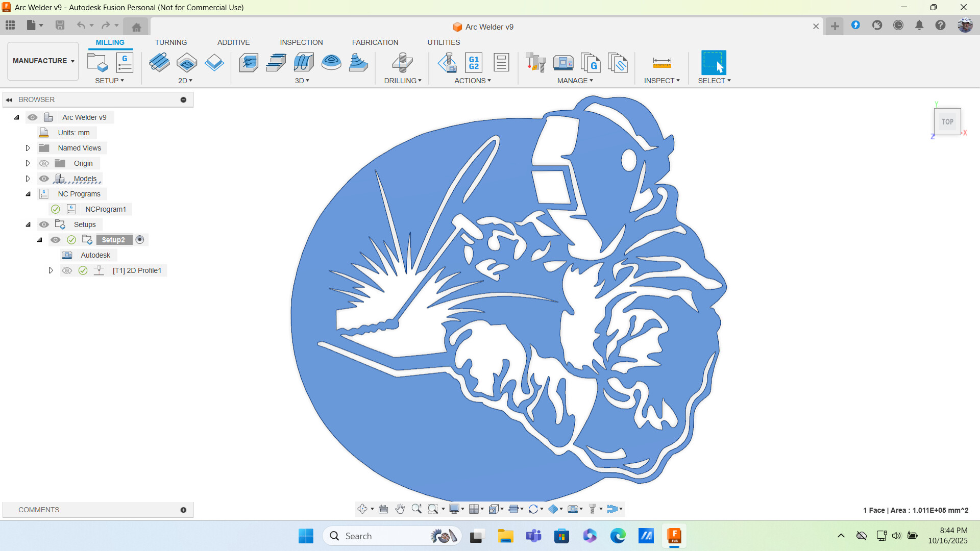Click the TOP face of ViewCube

(947, 121)
